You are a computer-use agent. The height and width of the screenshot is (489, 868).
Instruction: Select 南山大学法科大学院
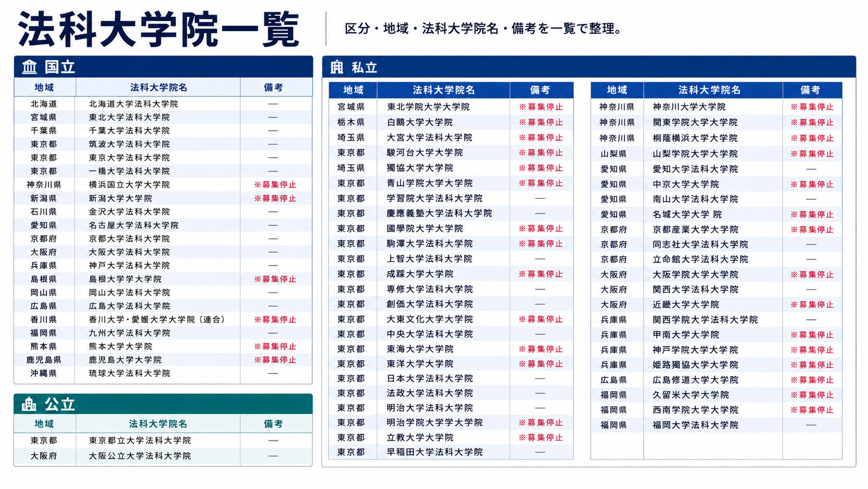click(x=695, y=199)
